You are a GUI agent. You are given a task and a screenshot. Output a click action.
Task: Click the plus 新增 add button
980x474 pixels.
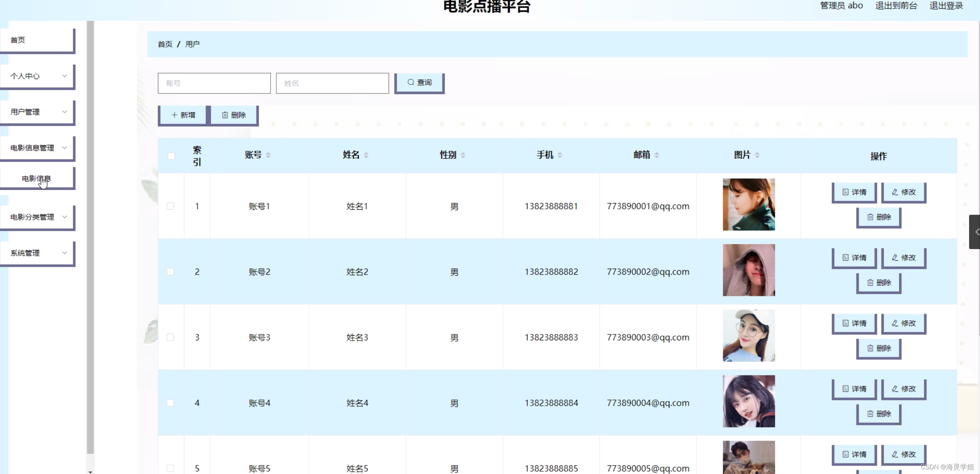183,115
